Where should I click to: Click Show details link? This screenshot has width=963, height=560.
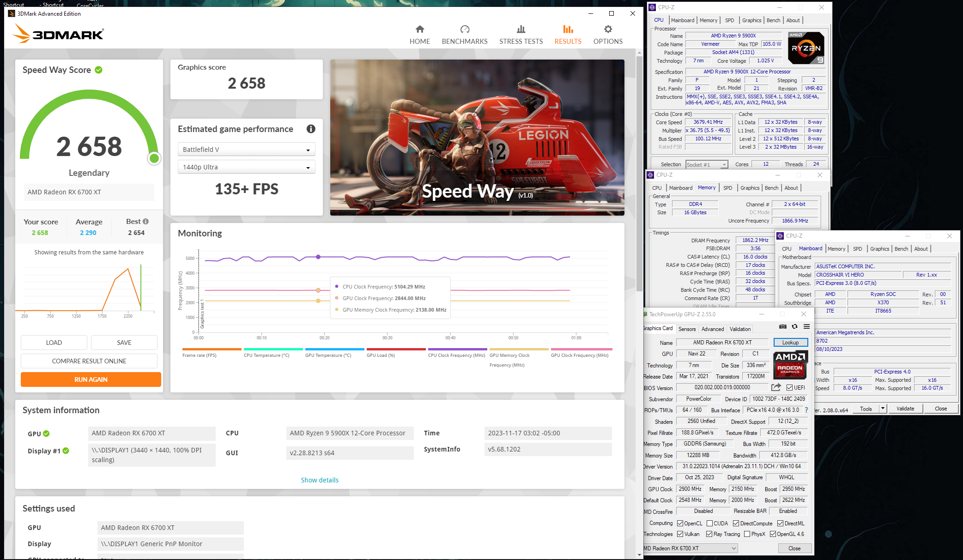click(320, 480)
